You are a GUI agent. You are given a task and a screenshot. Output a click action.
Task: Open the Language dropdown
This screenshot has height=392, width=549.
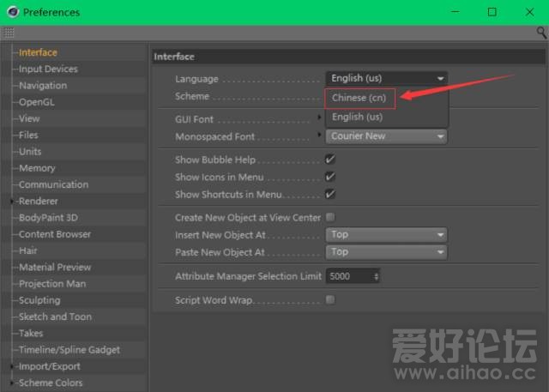tap(386, 78)
